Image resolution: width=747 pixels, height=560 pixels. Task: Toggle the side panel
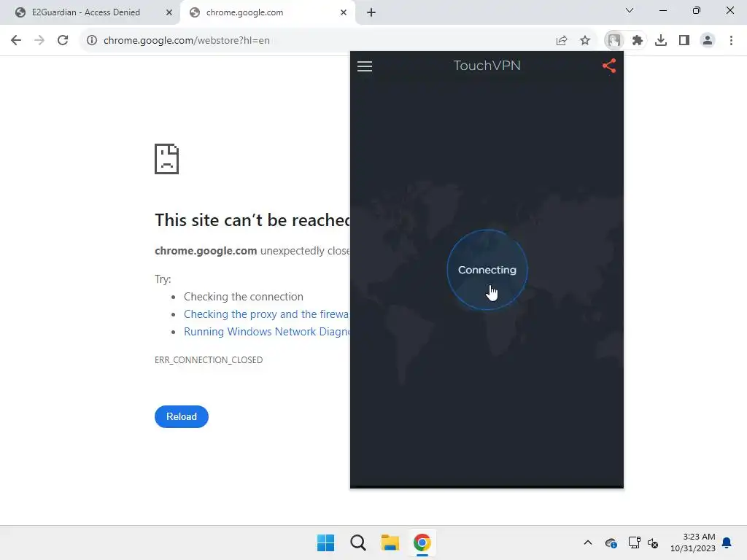point(684,41)
